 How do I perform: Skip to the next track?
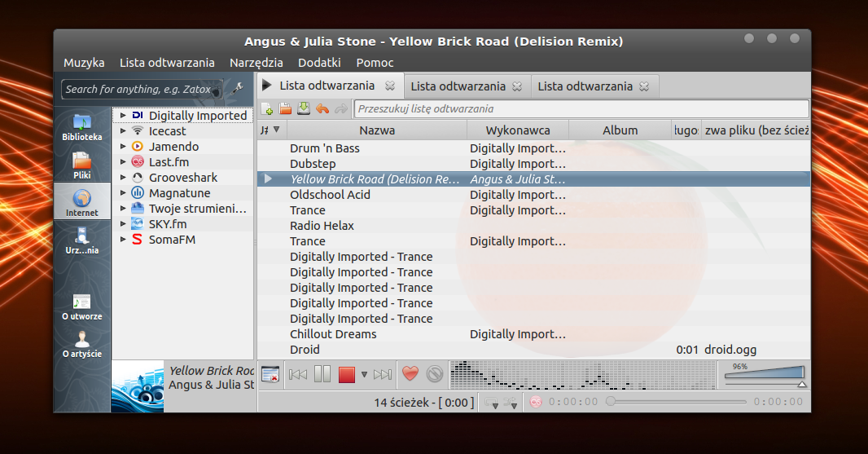coord(383,375)
